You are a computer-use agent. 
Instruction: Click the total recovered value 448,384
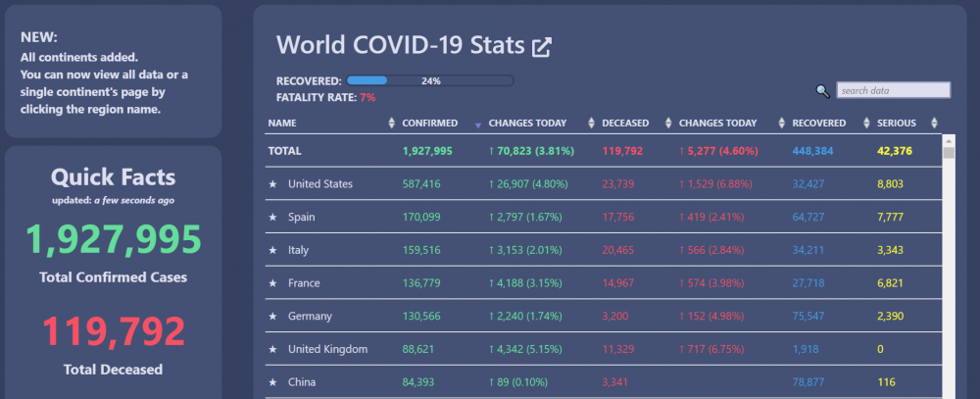pos(812,151)
